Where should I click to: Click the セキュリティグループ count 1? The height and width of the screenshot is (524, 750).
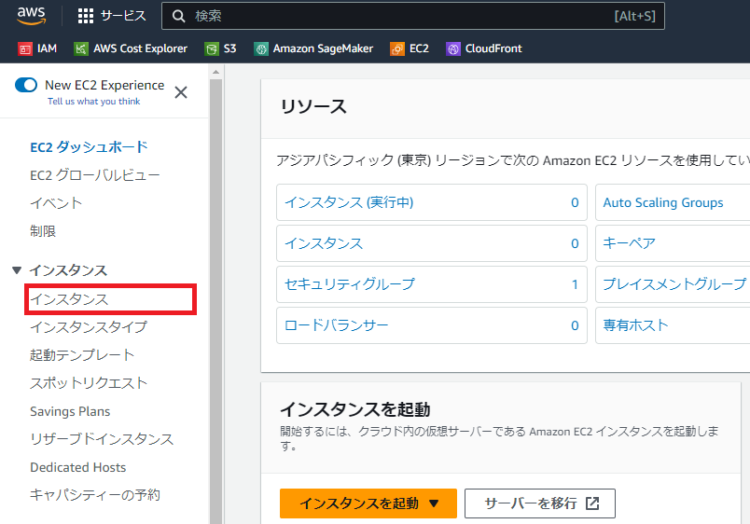(574, 284)
